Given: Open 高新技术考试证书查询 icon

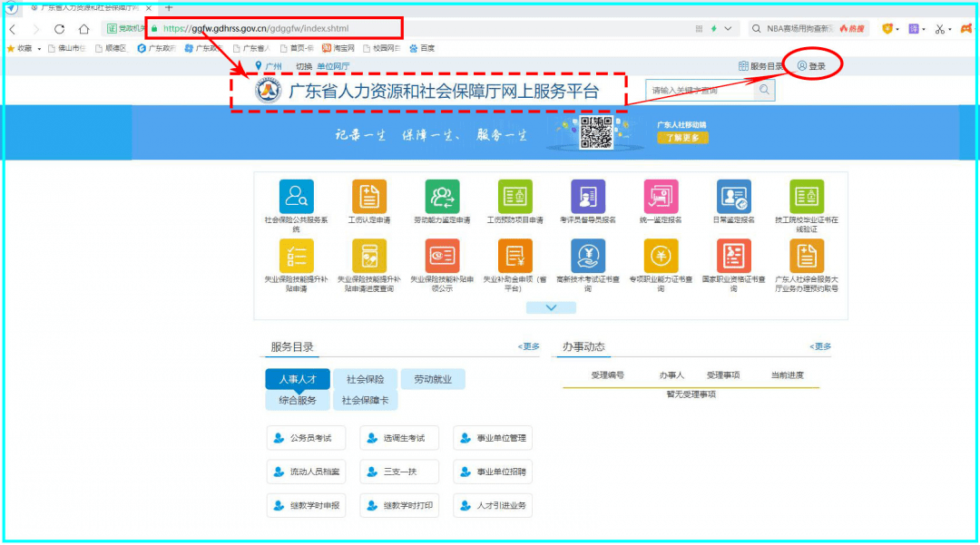Looking at the screenshot, I should point(587,257).
